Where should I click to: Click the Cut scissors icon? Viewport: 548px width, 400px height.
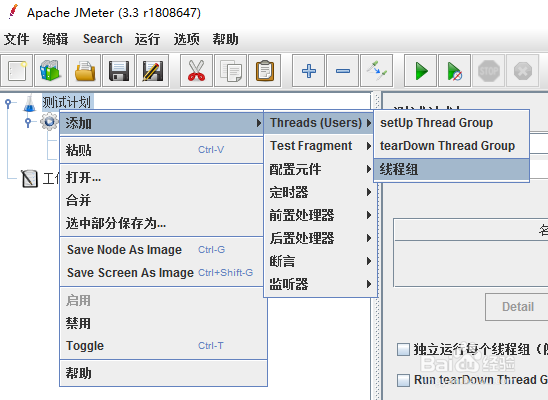tap(196, 71)
